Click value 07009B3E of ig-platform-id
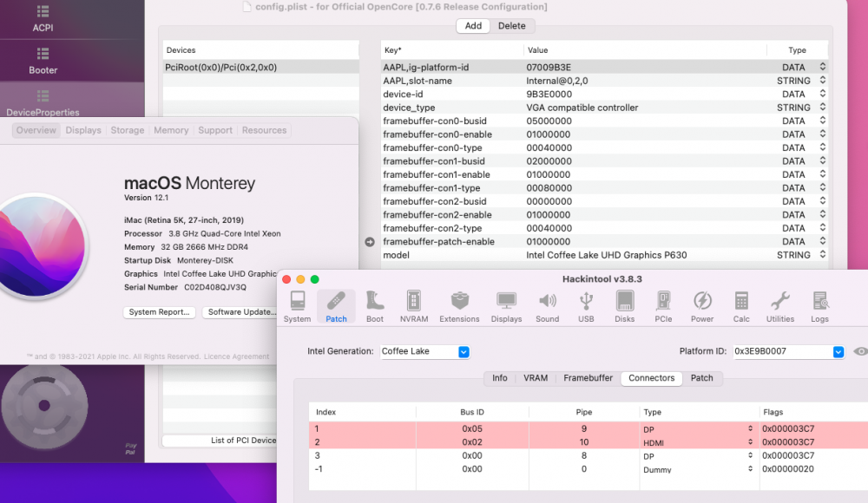Screen dimensions: 868x503 coord(548,67)
